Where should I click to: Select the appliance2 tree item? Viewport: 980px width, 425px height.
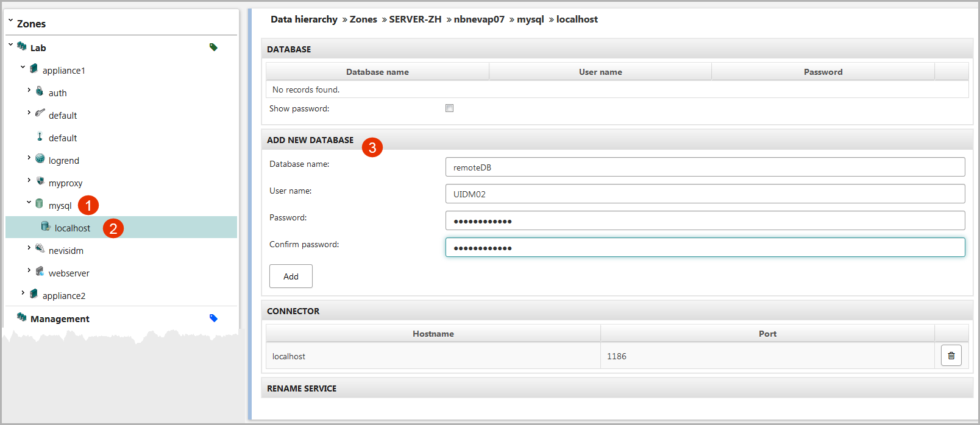[64, 296]
